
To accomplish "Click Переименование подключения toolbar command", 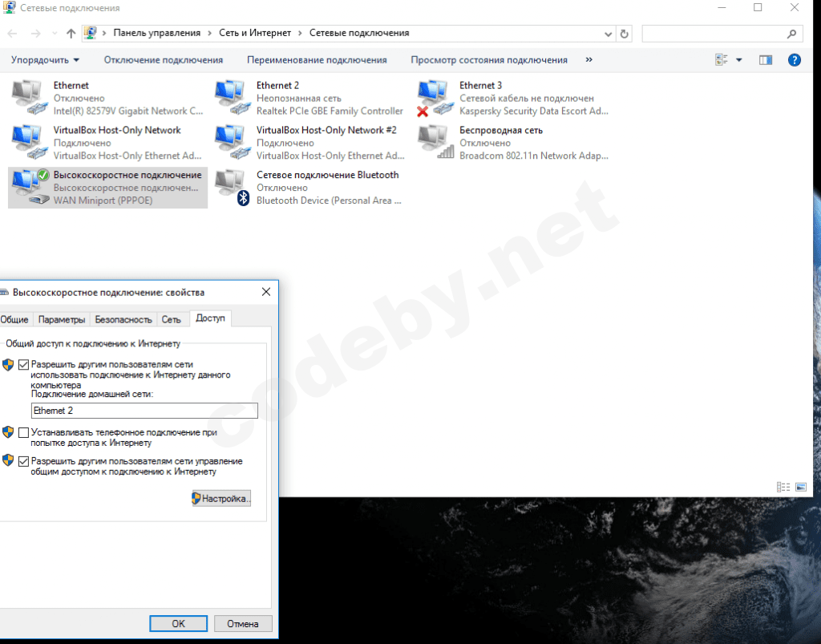I will (x=317, y=59).
